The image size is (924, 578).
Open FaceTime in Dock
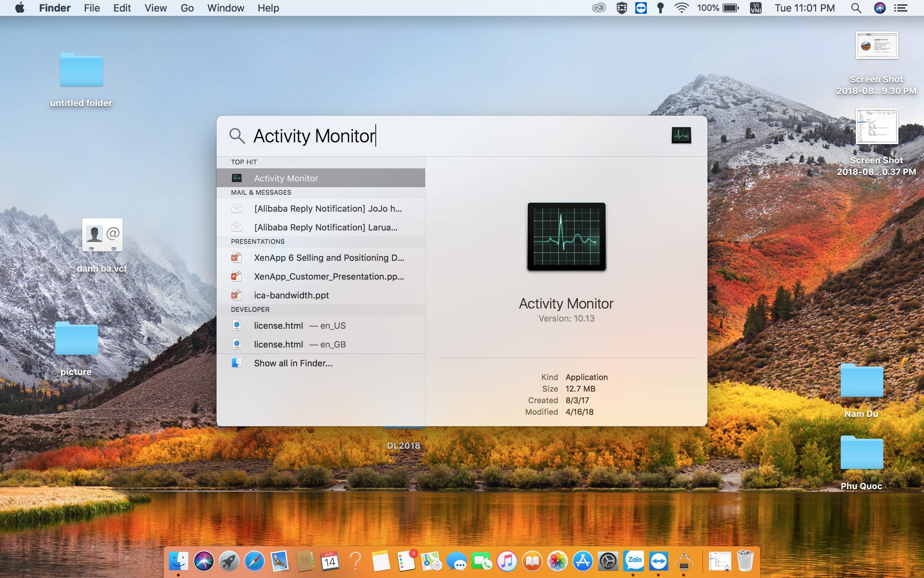coord(481,561)
